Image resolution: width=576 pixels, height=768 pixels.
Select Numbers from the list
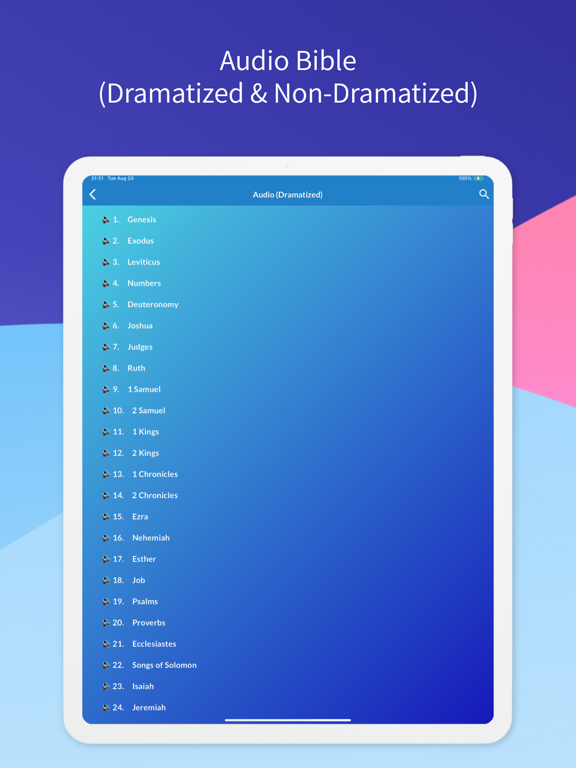point(144,283)
